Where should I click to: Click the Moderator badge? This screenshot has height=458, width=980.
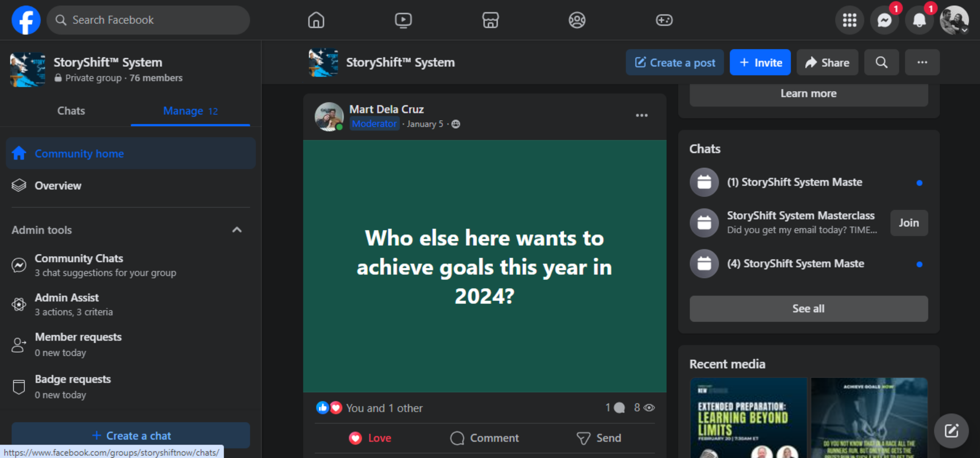point(374,124)
